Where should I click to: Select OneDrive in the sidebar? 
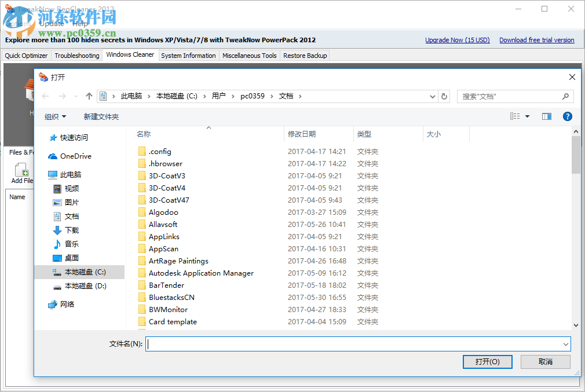pos(74,156)
